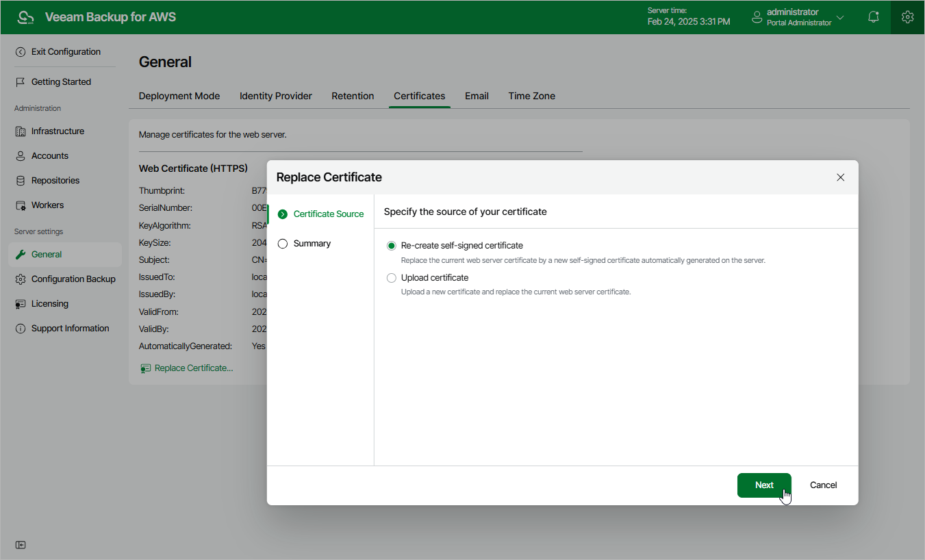Click the 'ValidBy:' label
Screen dimensions: 925x560
tap(154, 329)
